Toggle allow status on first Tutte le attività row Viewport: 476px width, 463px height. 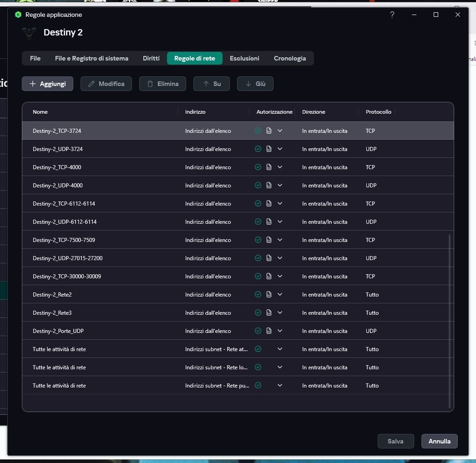coord(258,349)
